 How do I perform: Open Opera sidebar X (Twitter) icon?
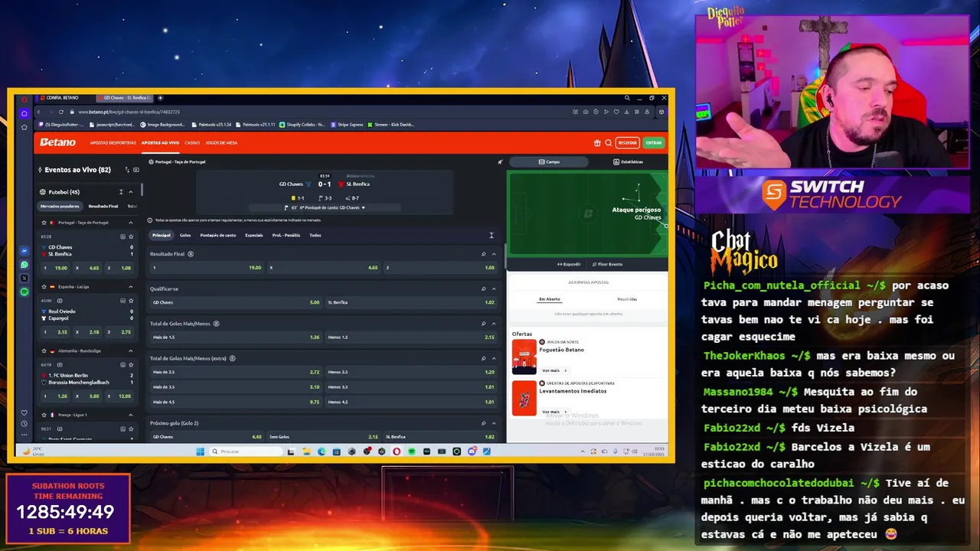coord(24,278)
